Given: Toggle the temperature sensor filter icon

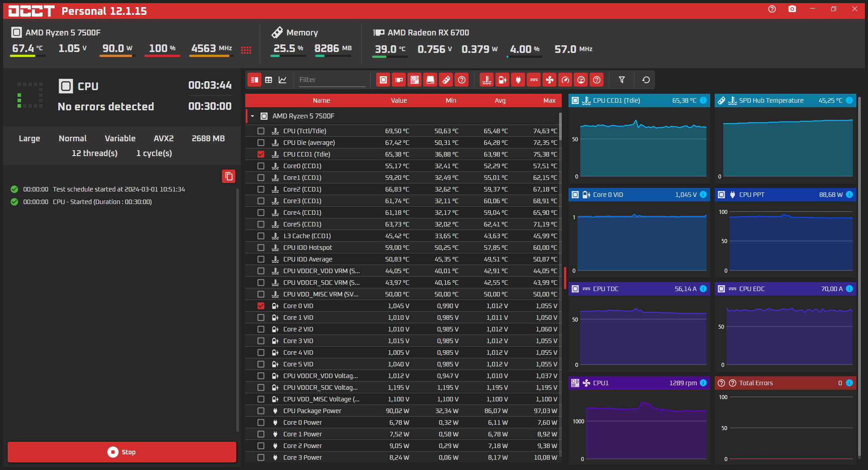Looking at the screenshot, I should (x=486, y=80).
